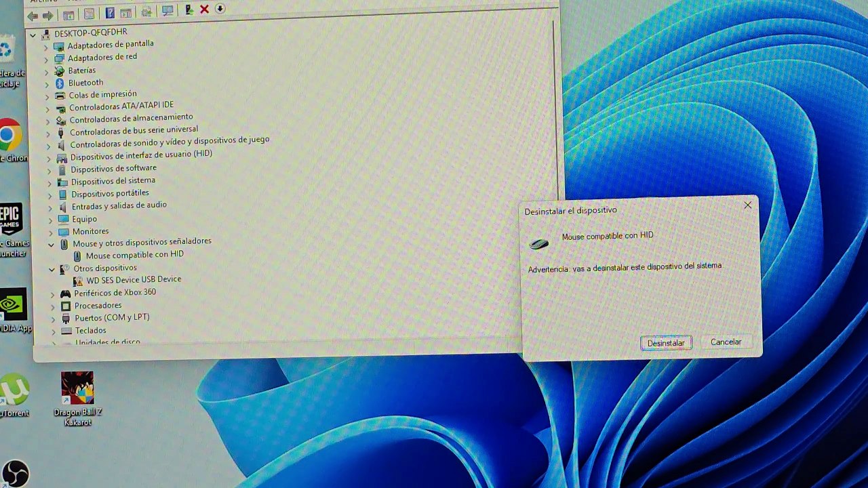Select Mouse compatible con HID in the tree
Screen dimensions: 868x488
pyautogui.click(x=134, y=255)
